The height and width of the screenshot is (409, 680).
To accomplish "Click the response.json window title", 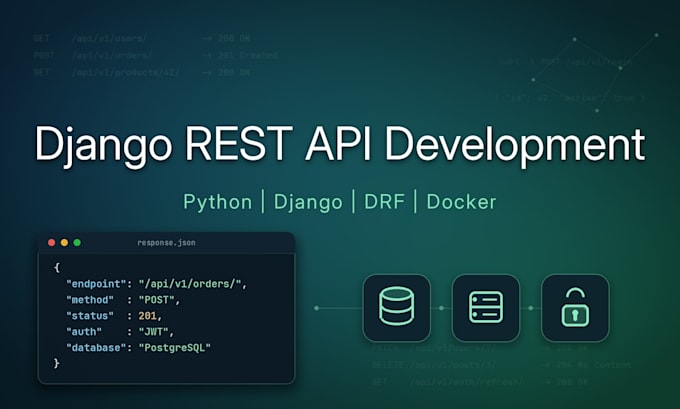I will (x=166, y=243).
